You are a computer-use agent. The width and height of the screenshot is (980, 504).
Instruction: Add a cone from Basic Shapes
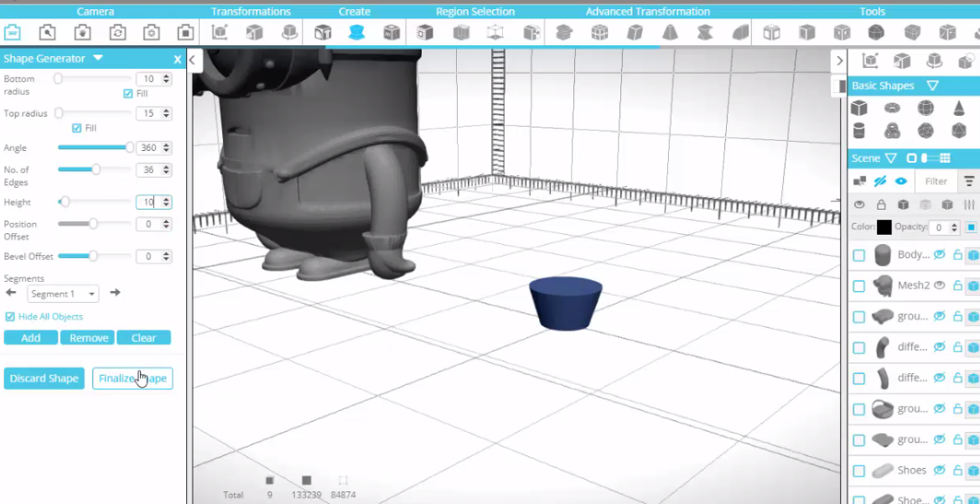tap(958, 108)
